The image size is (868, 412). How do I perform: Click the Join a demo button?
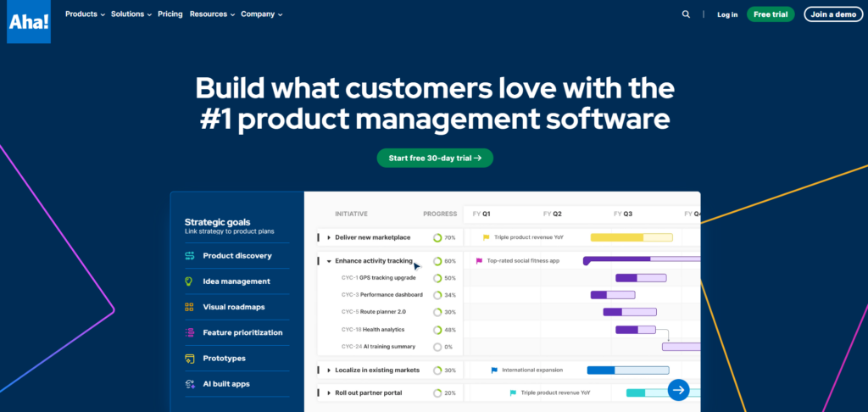click(833, 14)
